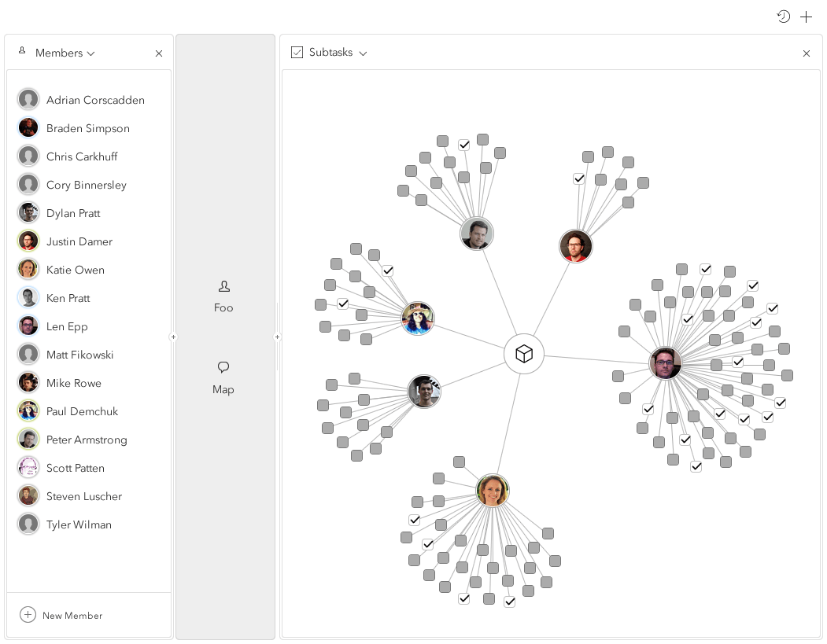827x644 pixels.
Task: Click the avatar node with glasses on right
Action: coord(665,363)
